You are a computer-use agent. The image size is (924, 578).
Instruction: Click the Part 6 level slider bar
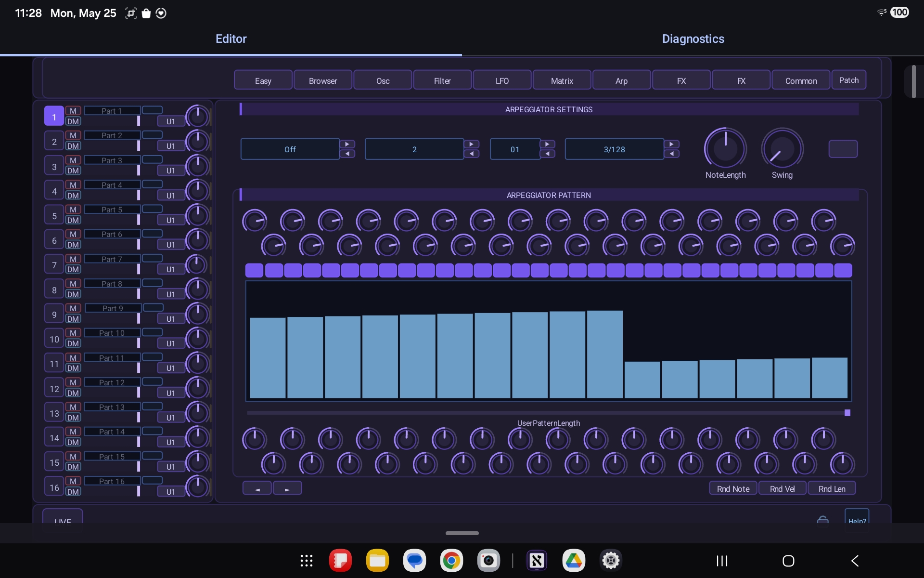(x=139, y=244)
